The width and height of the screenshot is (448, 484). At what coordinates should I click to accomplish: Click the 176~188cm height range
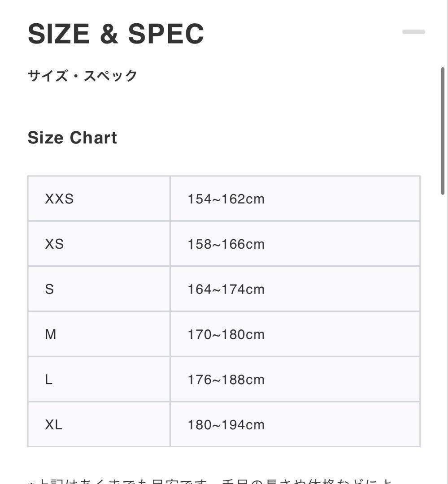tap(226, 380)
